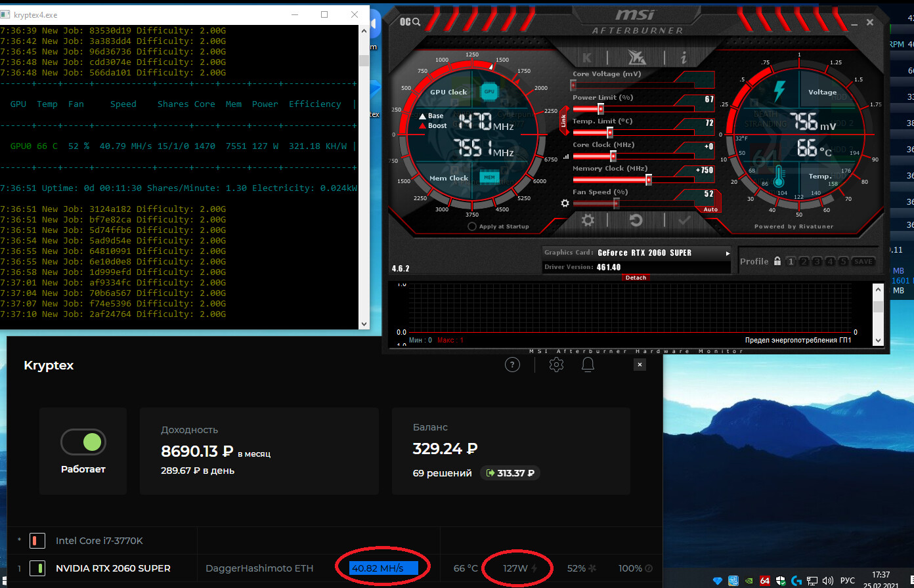Open Logitech G tray icon
The width and height of the screenshot is (914, 588).
tap(796, 581)
